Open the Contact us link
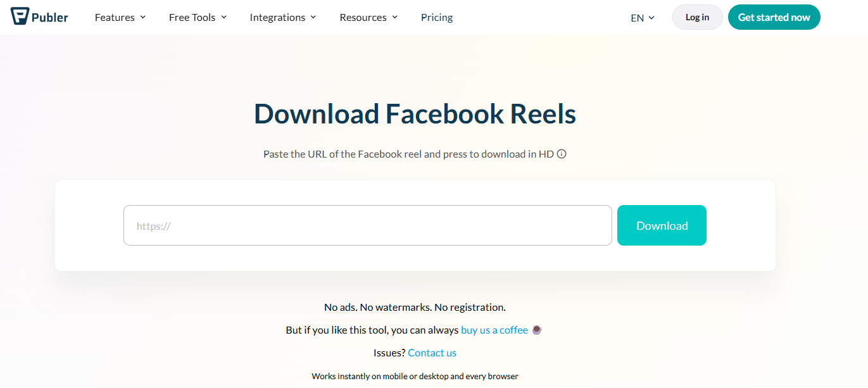 (x=432, y=353)
